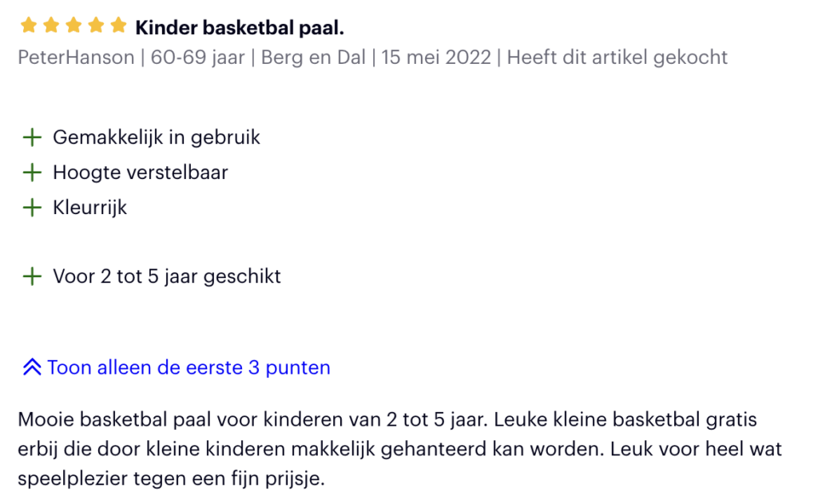
Task: Click plus icon before Voor 2 tot 5 jaar
Action: 32,276
